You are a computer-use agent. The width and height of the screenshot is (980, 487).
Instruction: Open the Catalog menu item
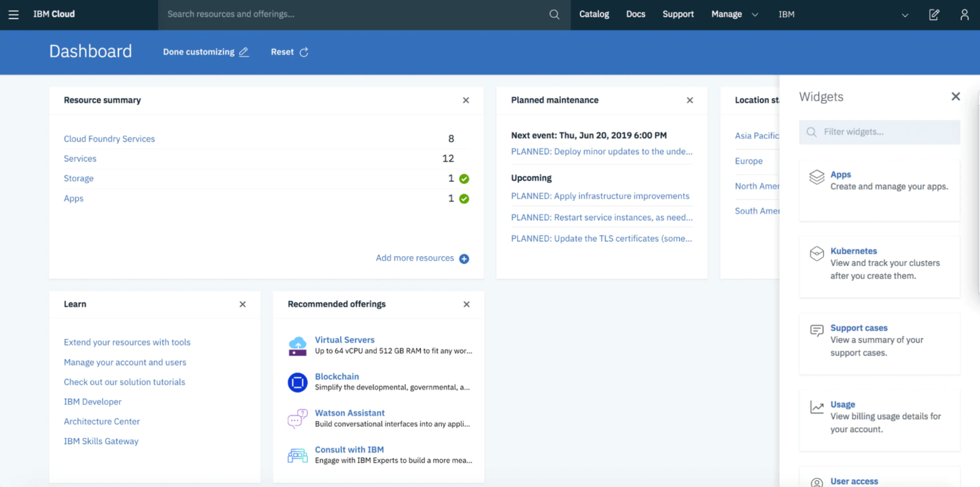(593, 14)
